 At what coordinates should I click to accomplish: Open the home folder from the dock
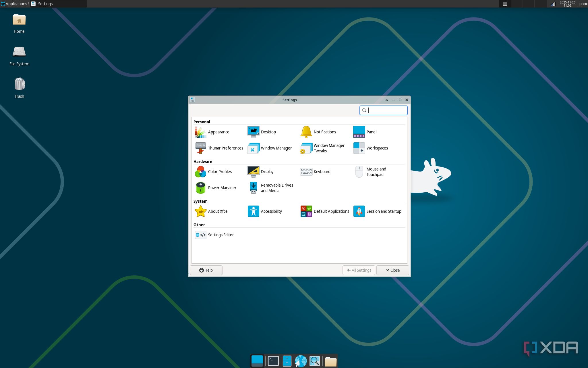[330, 361]
